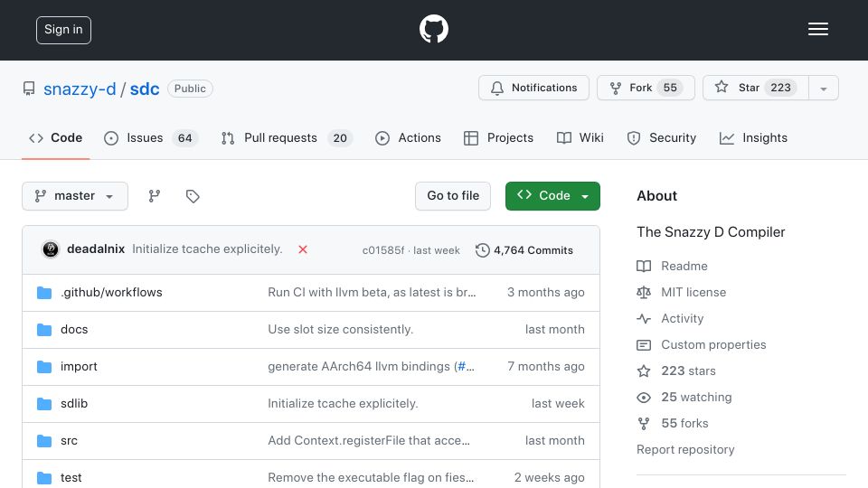Screen dimensions: 868x488
Task: Star the sdc repository
Action: (756, 88)
